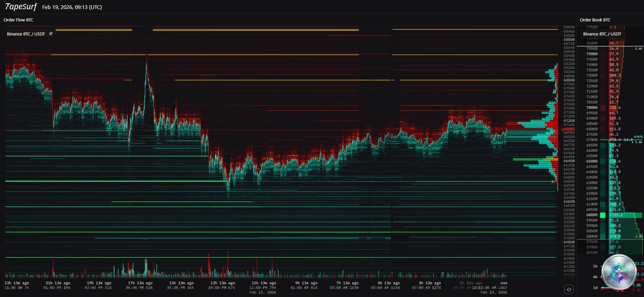Select the 1d volume timeframe

click(x=595, y=287)
